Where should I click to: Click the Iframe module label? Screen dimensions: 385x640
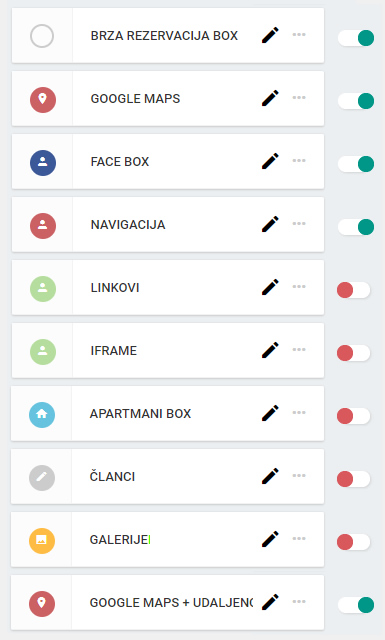point(113,351)
